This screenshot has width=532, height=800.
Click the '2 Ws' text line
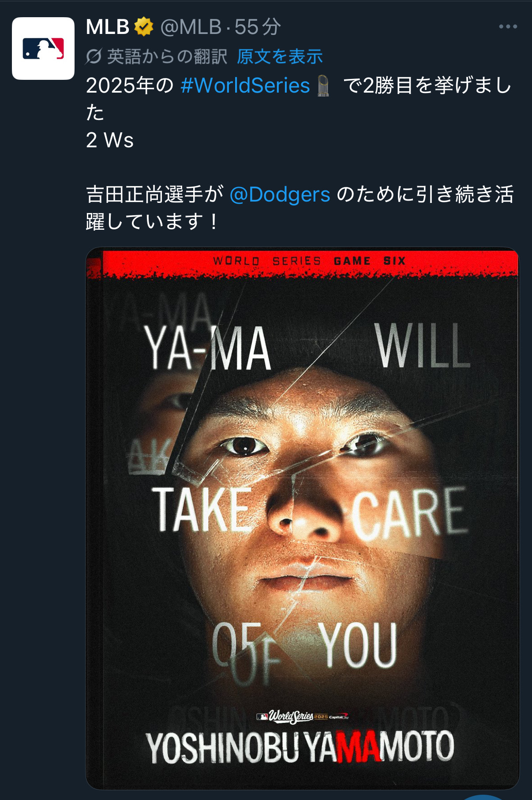(x=110, y=140)
